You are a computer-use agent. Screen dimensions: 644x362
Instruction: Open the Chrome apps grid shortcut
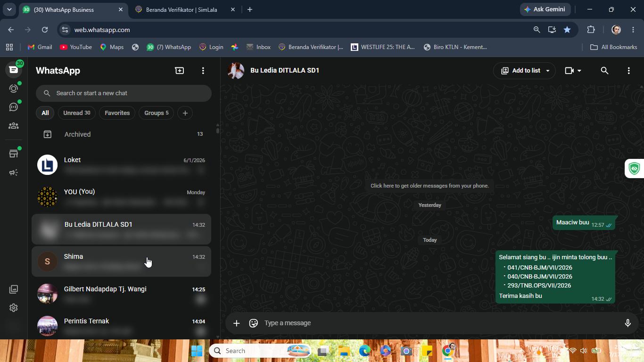coord(9,47)
